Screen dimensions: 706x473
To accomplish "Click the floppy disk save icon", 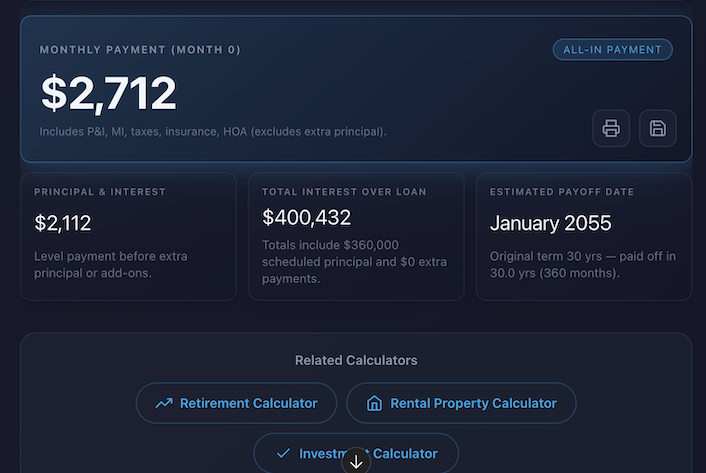I will 658,128.
